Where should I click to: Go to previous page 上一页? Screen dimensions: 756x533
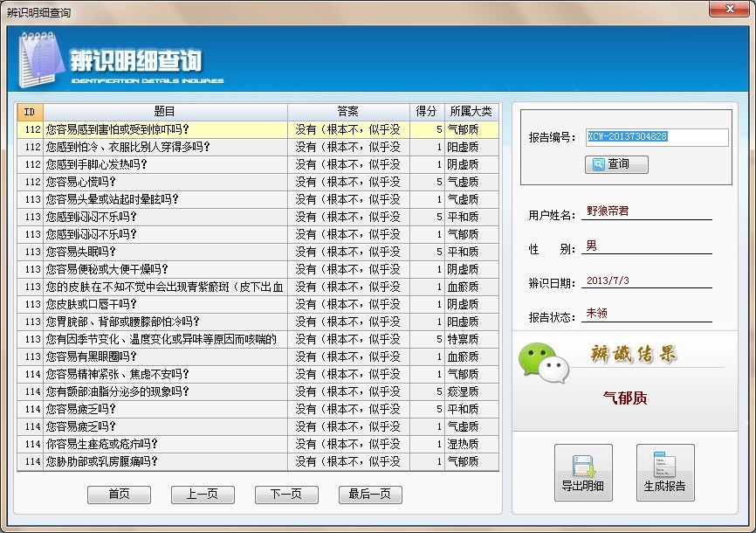click(x=201, y=495)
